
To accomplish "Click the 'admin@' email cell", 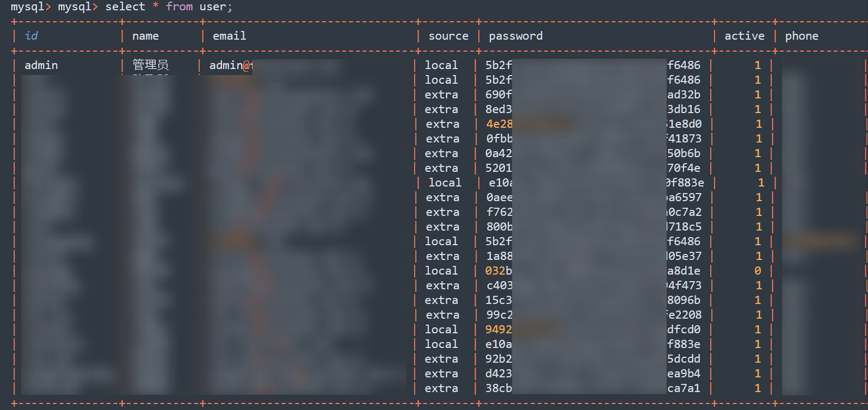I will tap(231, 65).
